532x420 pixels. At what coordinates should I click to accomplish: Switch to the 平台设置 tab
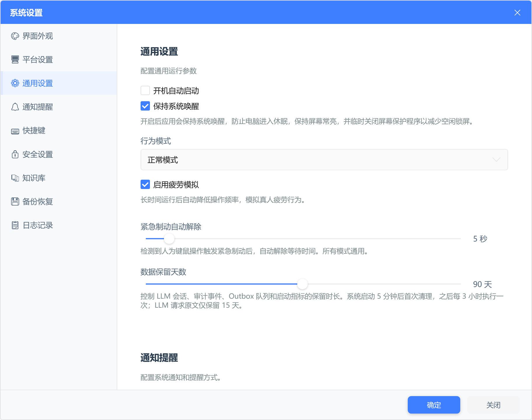pyautogui.click(x=59, y=60)
